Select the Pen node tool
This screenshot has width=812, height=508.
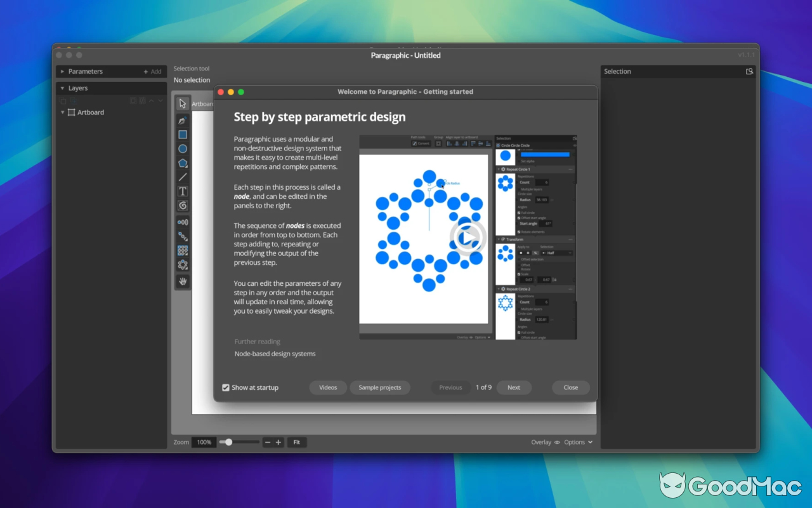(x=182, y=120)
